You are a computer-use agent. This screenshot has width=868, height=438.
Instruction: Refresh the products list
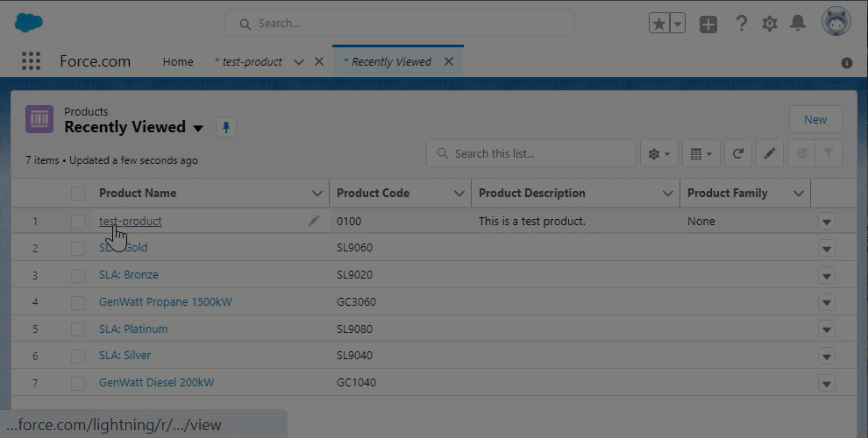738,154
